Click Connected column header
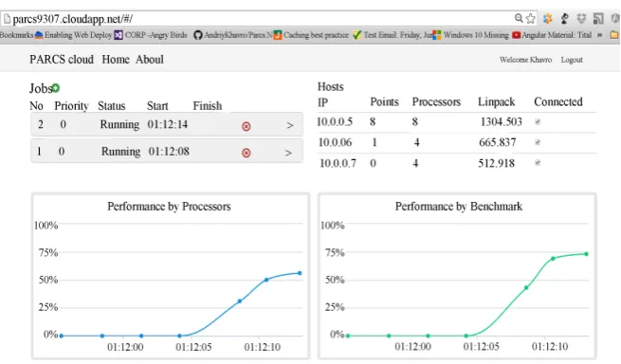Image resolution: width=621 pixels, height=364 pixels. pos(558,101)
